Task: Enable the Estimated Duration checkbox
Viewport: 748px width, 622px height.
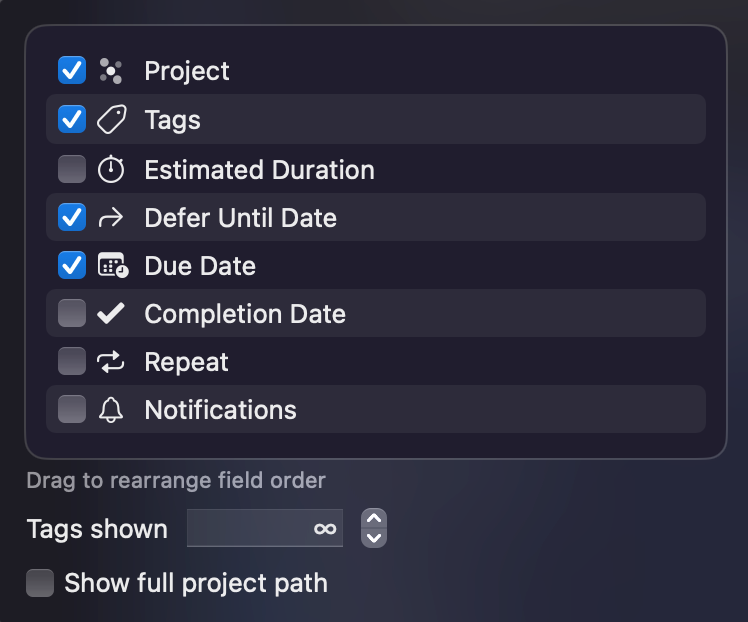Action: coord(72,169)
